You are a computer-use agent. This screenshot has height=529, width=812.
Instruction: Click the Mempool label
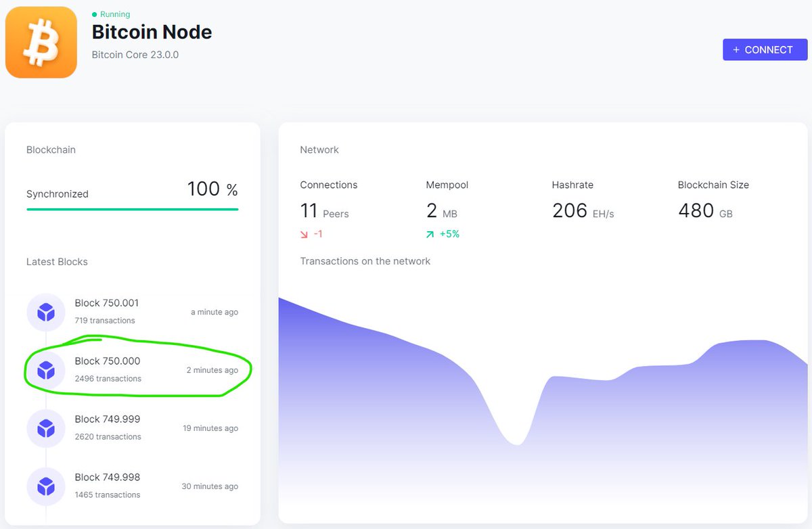pyautogui.click(x=447, y=185)
